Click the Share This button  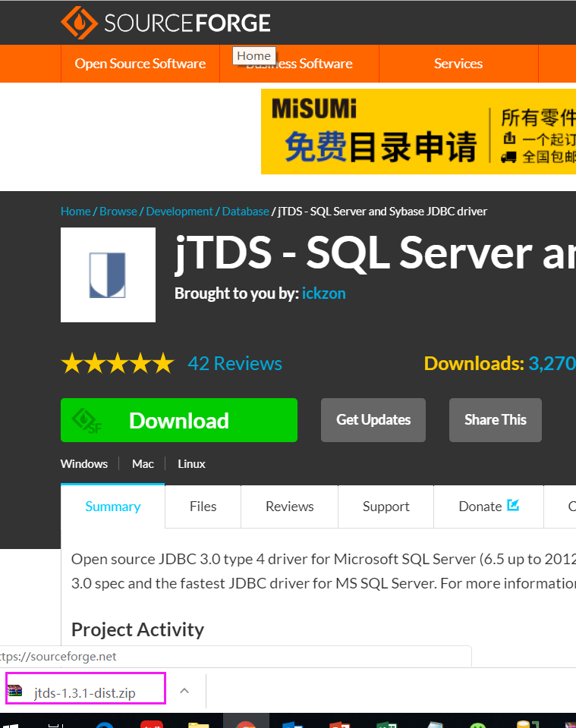coord(495,420)
